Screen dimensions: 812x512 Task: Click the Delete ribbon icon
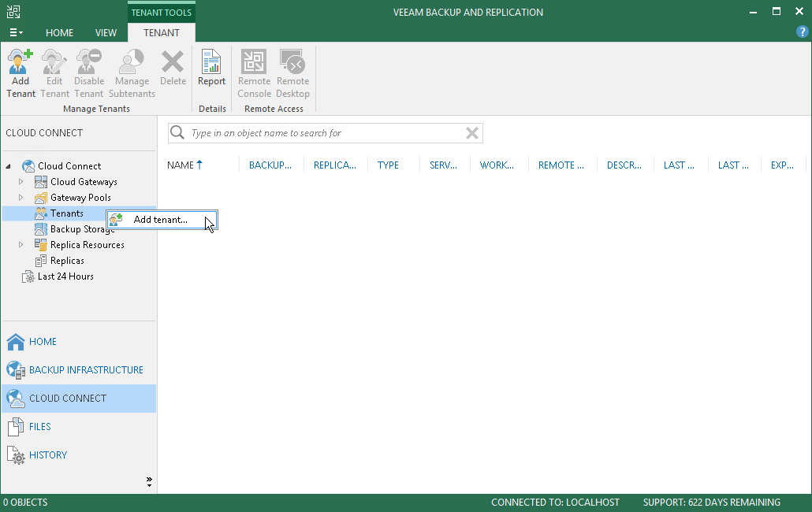tap(173, 69)
